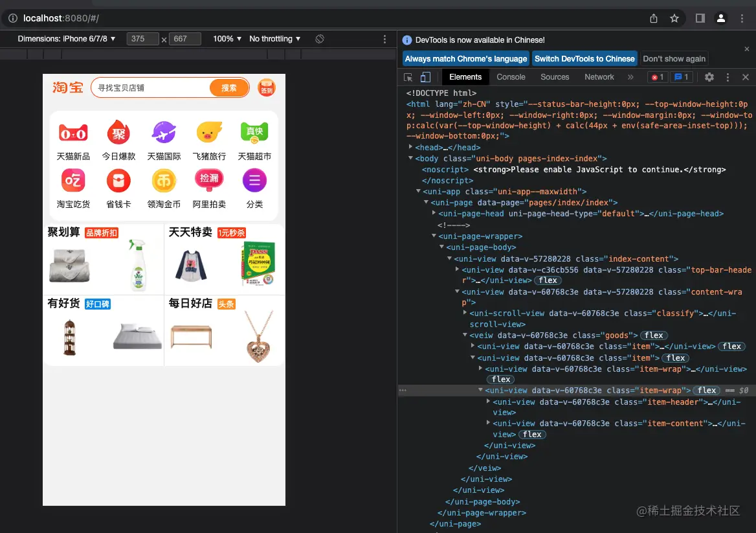Image resolution: width=756 pixels, height=533 pixels.
Task: Bookmark this page with star icon
Action: (x=674, y=18)
